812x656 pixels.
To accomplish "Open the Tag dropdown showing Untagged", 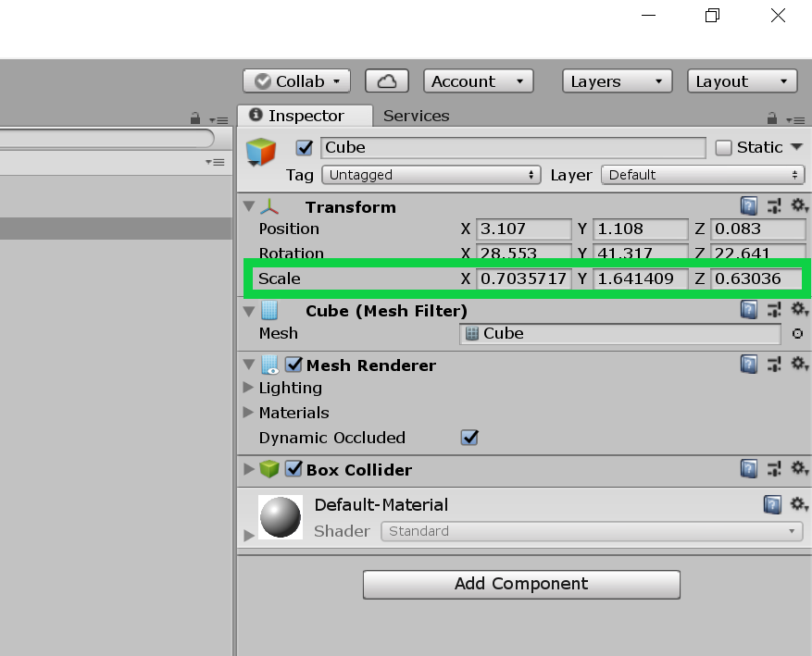I will (x=431, y=175).
